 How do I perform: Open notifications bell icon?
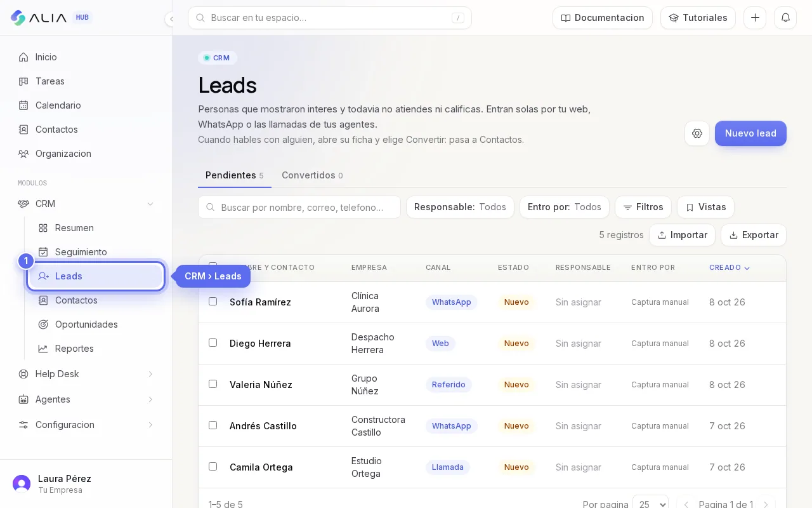tap(785, 18)
